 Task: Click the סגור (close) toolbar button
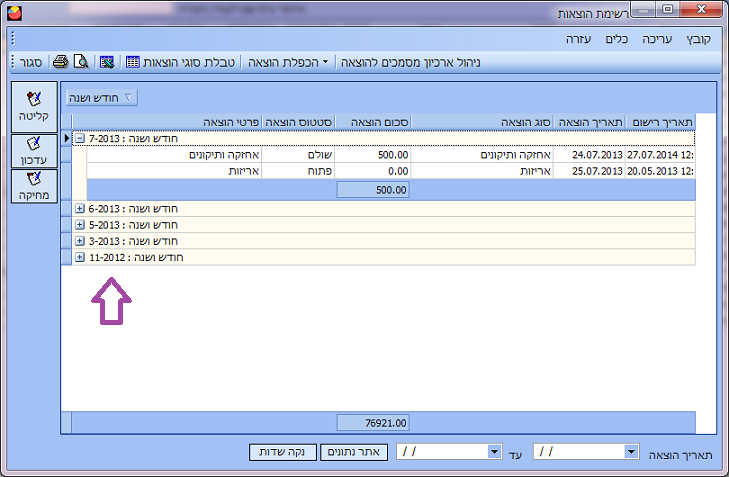coord(28,62)
